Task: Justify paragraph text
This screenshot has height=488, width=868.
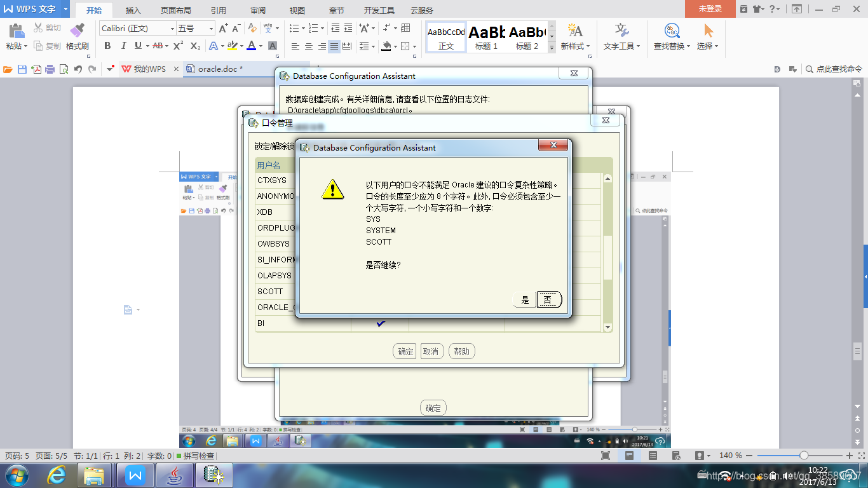Action: coord(334,46)
